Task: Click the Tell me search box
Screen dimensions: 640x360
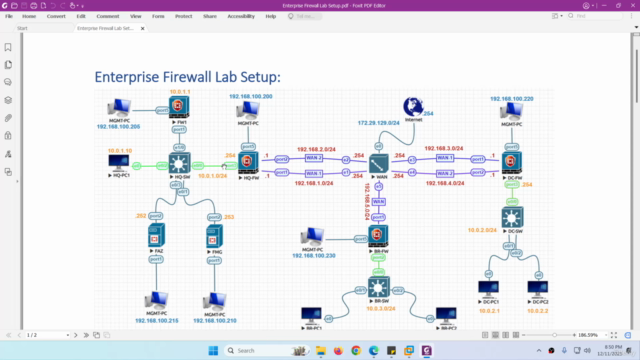Action: [x=304, y=16]
